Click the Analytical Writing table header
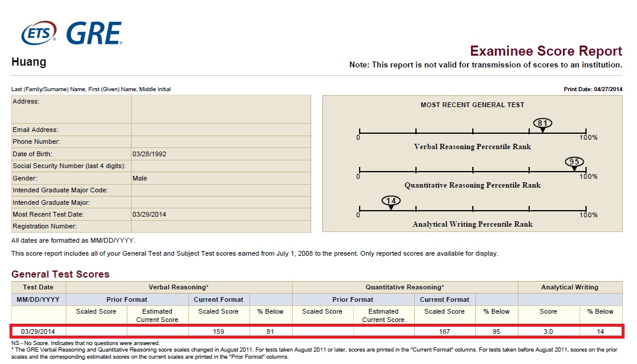 point(569,287)
